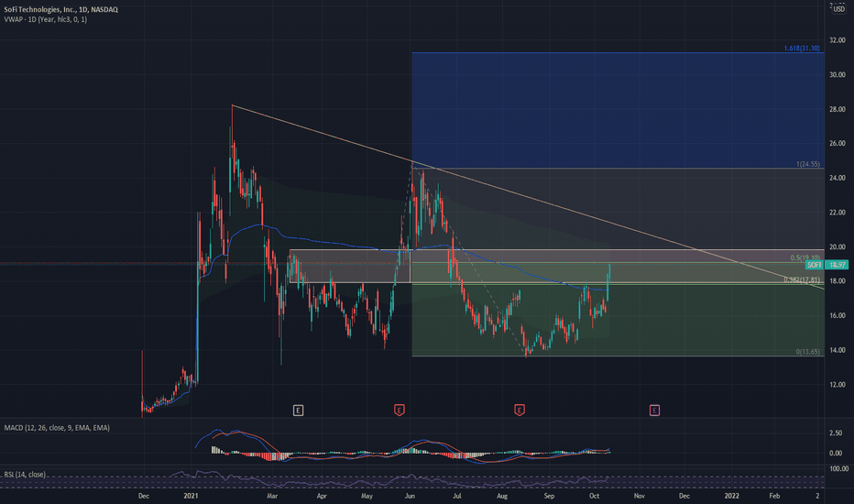
Task: Click Apr on the time axis
Action: coord(322,496)
